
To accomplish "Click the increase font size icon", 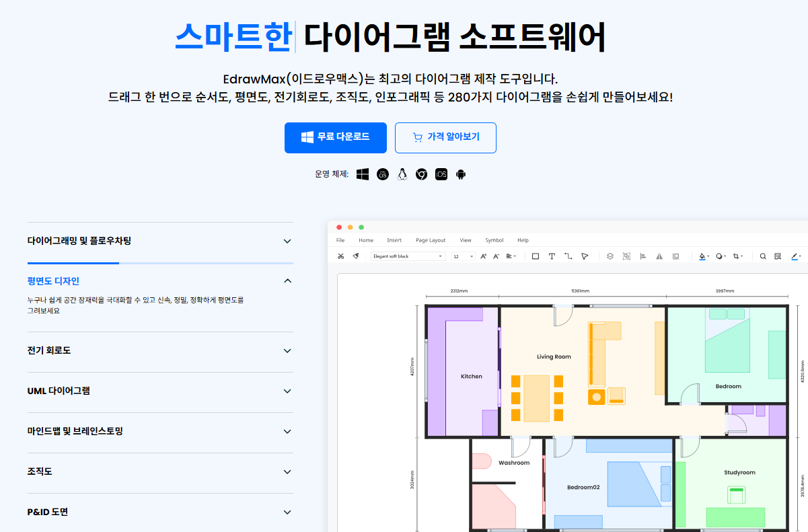I will [484, 256].
